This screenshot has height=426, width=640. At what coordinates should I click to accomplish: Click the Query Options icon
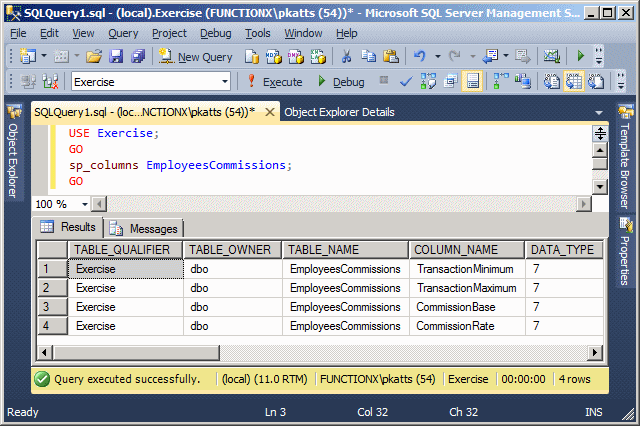coord(451,81)
